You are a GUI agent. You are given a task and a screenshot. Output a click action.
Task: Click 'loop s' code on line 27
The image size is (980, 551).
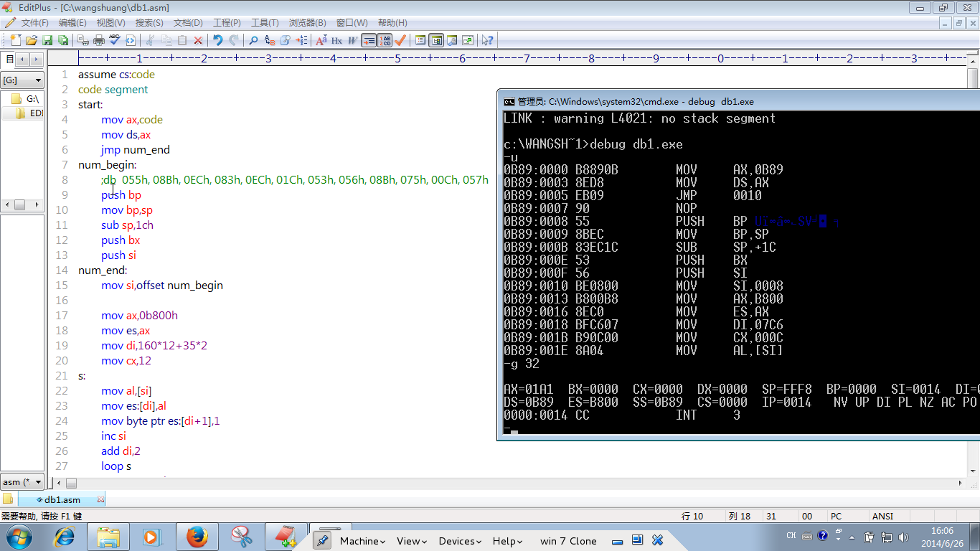116,466
